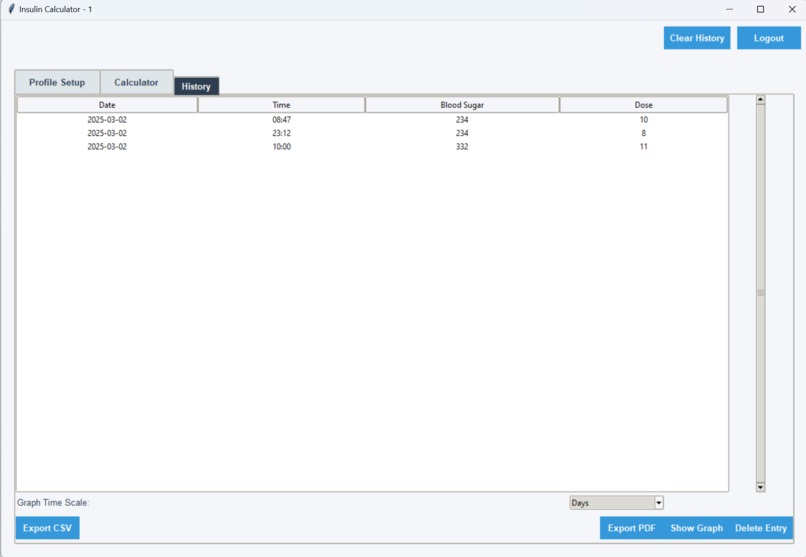This screenshot has width=806, height=557.
Task: Select the history row with time 10:00
Action: 372,146
